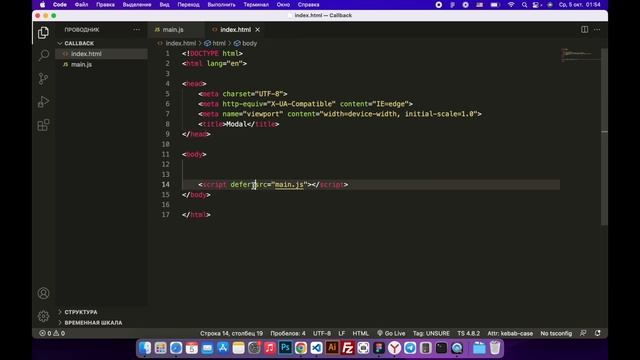Screen dimensions: 640x360
Task: Open Terminal from the dock
Action: (x=441, y=348)
